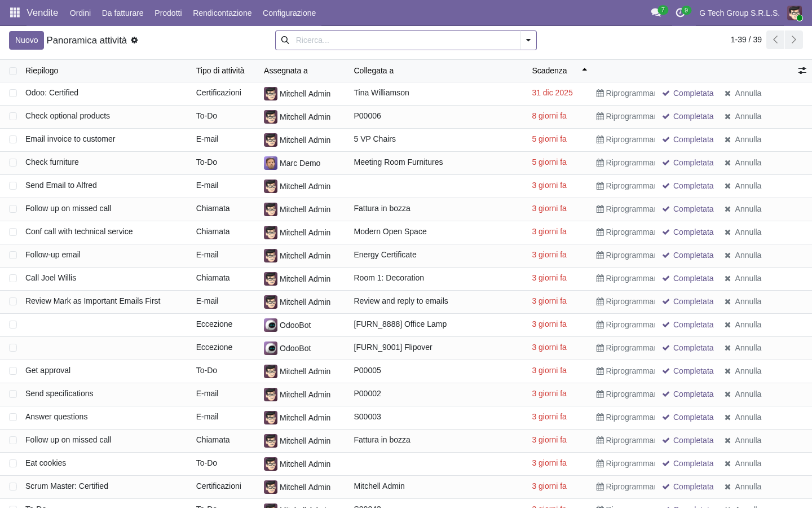Click the 31 dic 2025 deadline cell
Image resolution: width=812 pixels, height=508 pixels.
552,93
